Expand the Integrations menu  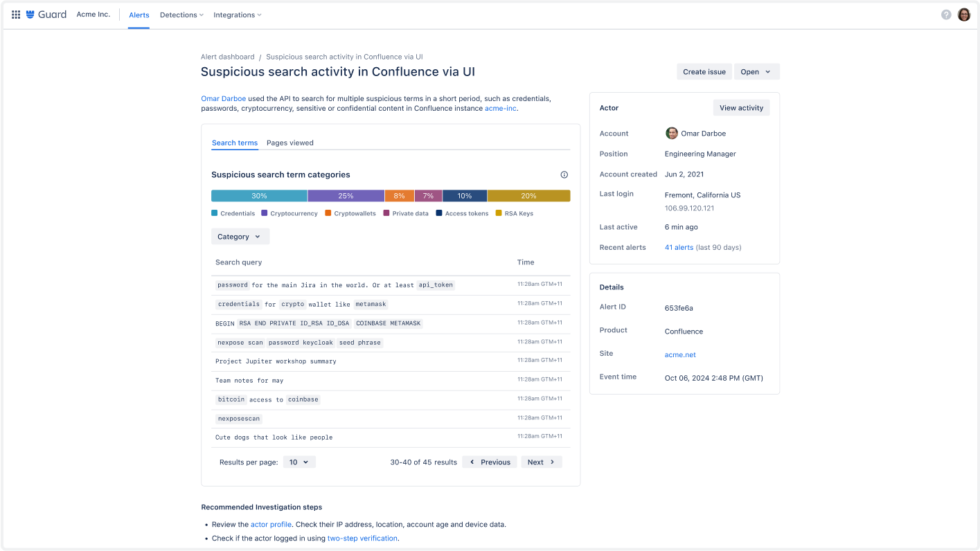[x=238, y=15]
